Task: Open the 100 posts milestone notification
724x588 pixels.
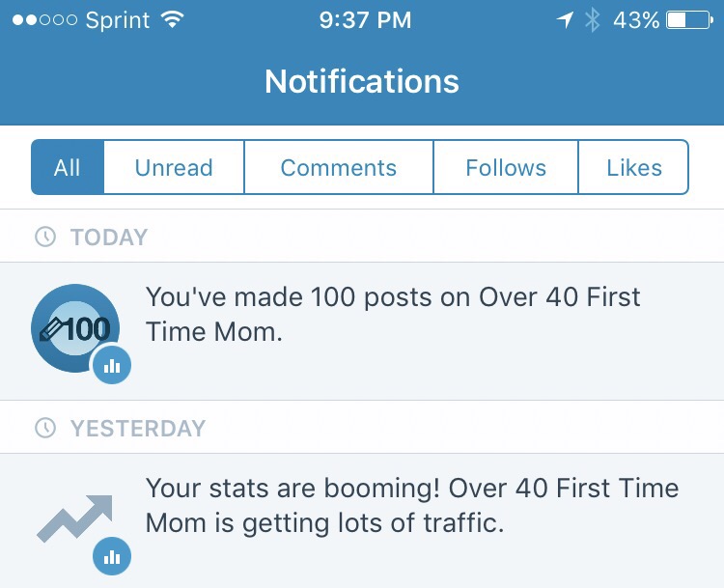Action: (392, 314)
